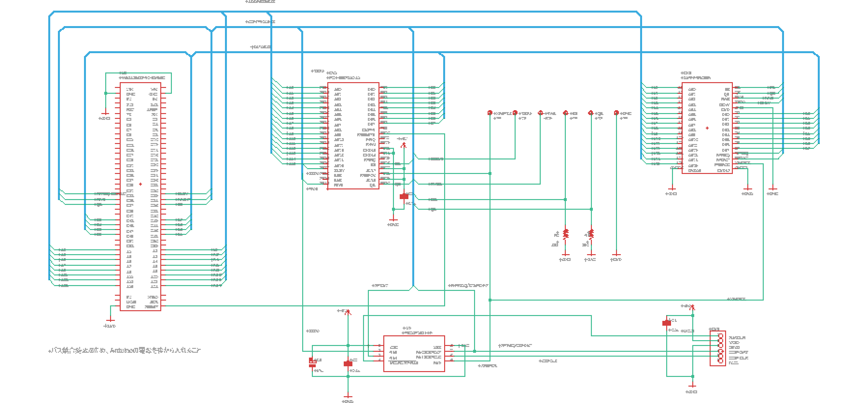Click the VCC arrow above 6-pin connector
Screen dimensions: 868x403
[x=693, y=307]
